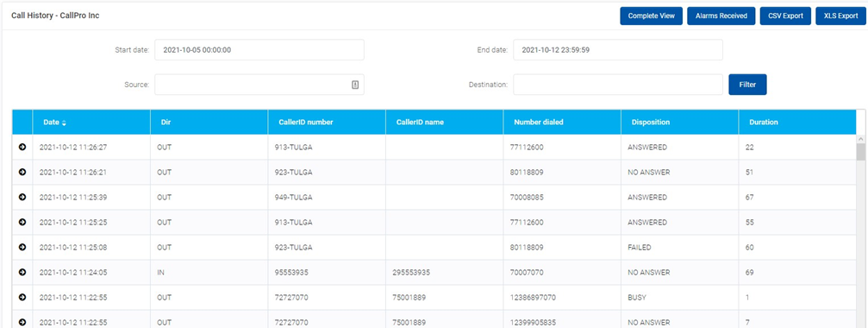Expand details arrow for call at 11:25:39

pyautogui.click(x=22, y=198)
